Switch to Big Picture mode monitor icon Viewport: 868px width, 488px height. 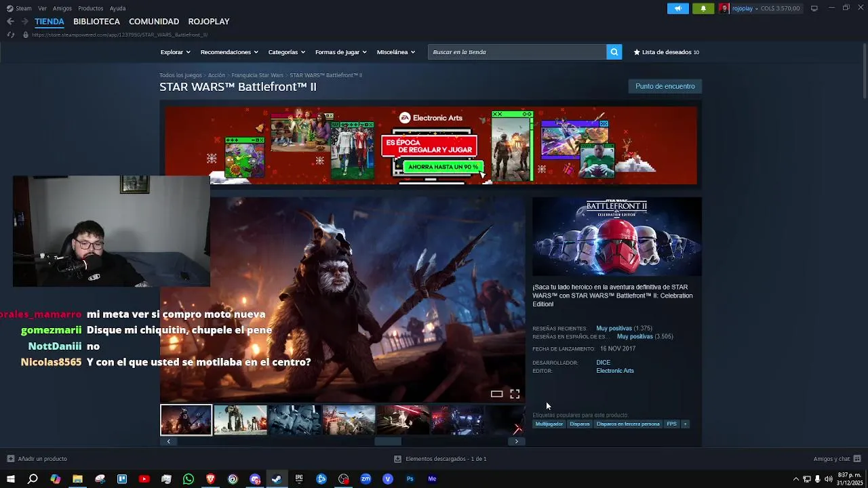click(x=814, y=8)
